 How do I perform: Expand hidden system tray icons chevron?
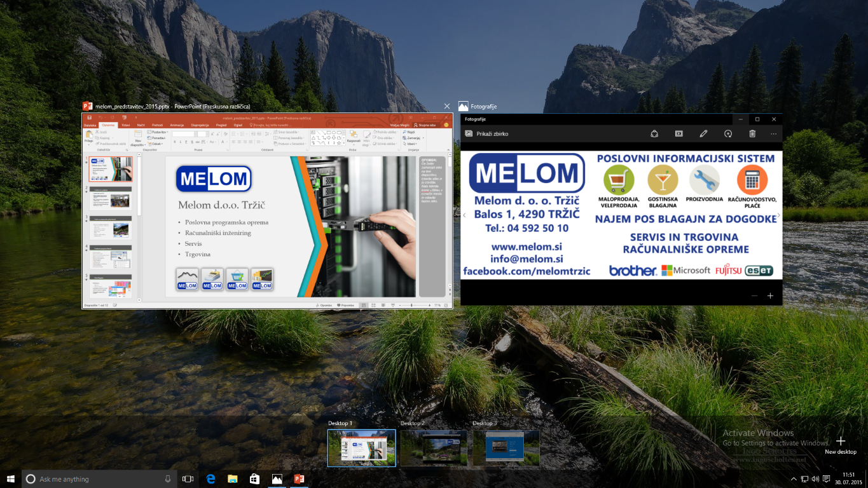click(793, 478)
